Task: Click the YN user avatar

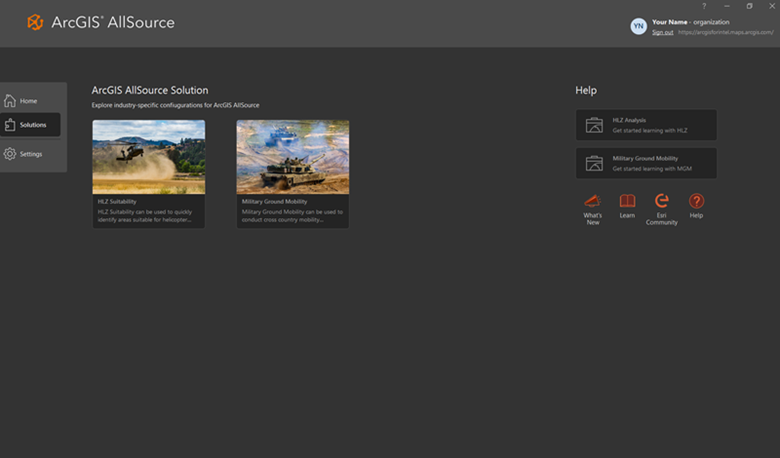Action: [639, 26]
